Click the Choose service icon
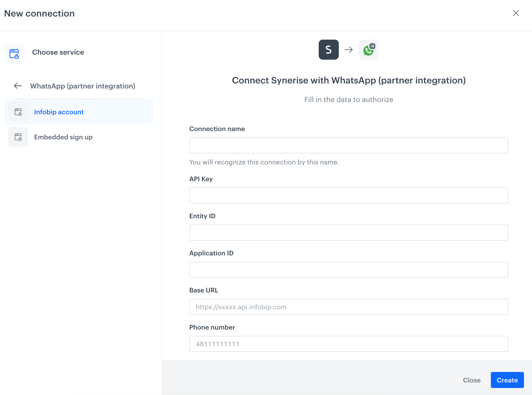 (x=14, y=53)
